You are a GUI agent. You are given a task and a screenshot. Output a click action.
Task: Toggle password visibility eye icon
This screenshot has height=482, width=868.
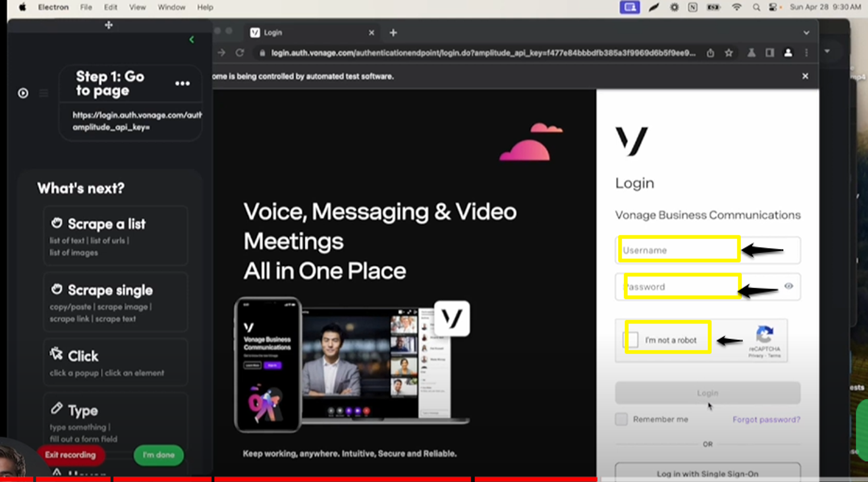[789, 286]
